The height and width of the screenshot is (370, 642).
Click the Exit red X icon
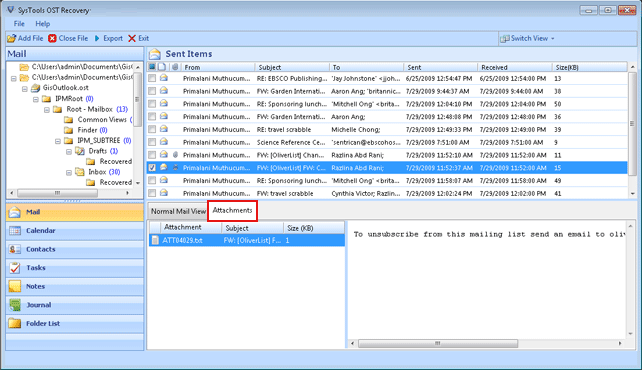132,38
